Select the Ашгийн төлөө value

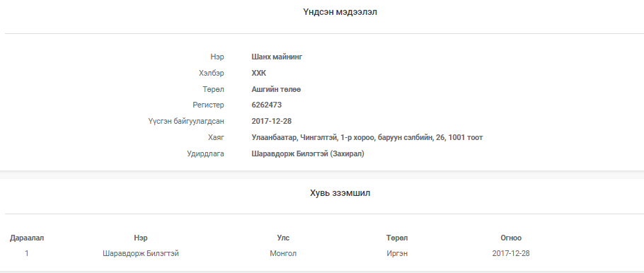click(276, 89)
